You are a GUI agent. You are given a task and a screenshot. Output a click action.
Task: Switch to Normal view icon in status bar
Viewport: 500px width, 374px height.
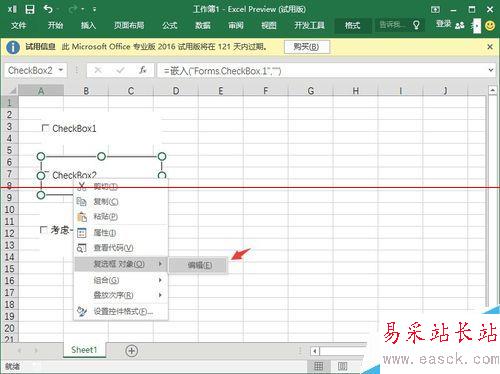click(x=319, y=366)
